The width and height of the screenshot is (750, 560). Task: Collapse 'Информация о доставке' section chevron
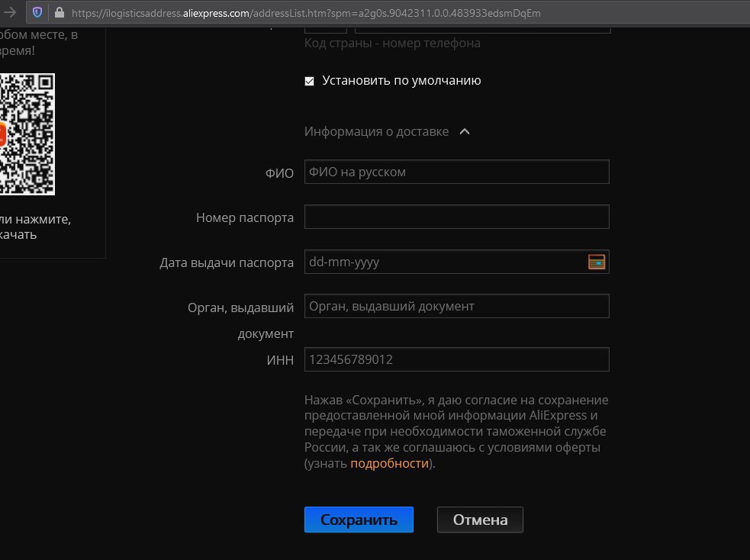pyautogui.click(x=465, y=131)
